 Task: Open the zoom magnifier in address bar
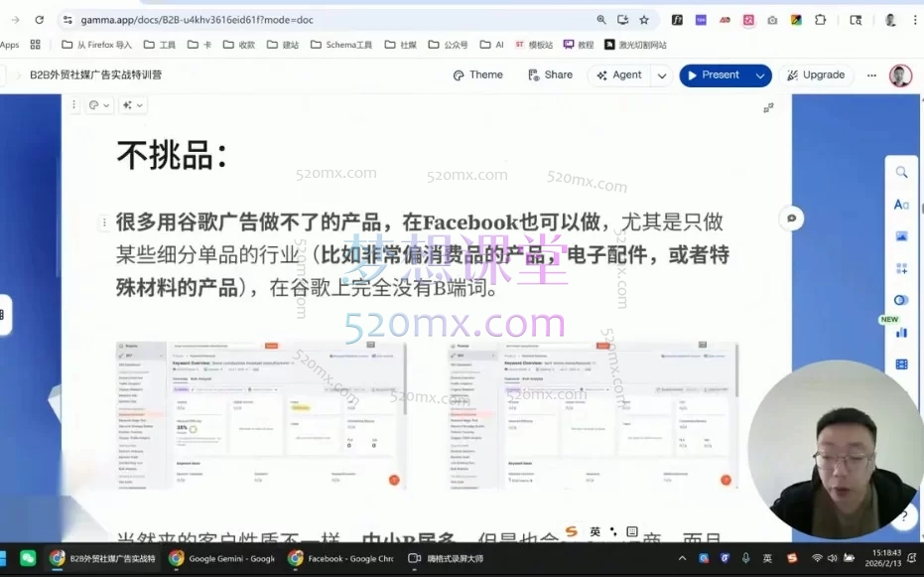click(601, 20)
